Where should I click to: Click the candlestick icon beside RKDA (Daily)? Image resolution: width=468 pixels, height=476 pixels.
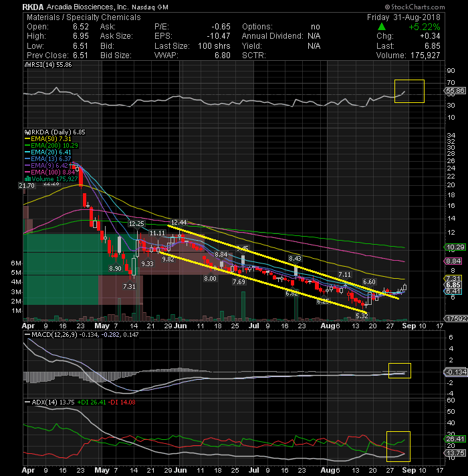click(x=27, y=132)
